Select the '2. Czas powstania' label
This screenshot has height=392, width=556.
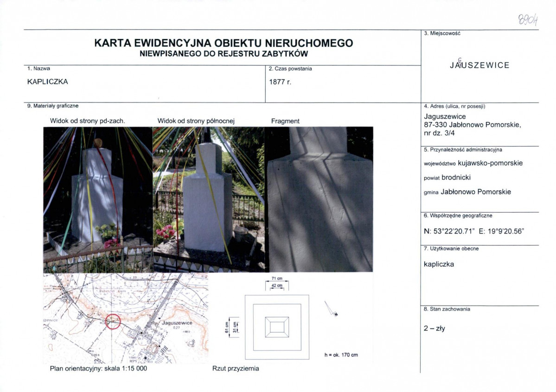click(290, 69)
